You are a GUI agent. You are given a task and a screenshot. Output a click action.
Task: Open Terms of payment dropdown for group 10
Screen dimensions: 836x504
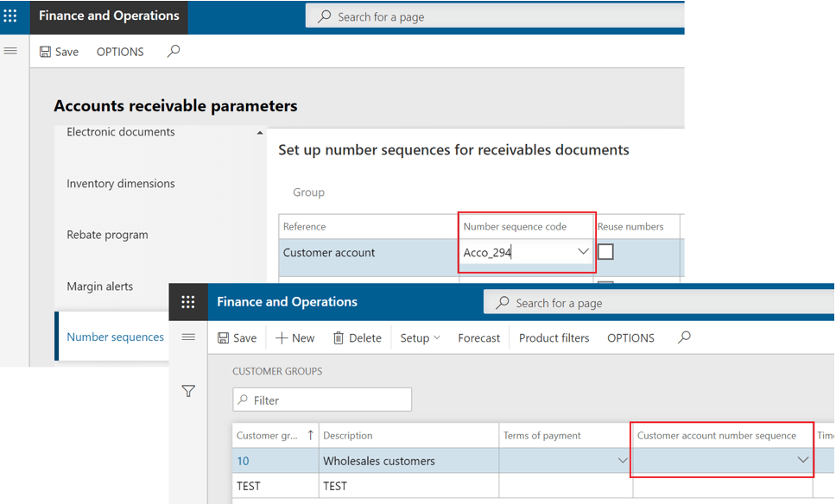622,461
